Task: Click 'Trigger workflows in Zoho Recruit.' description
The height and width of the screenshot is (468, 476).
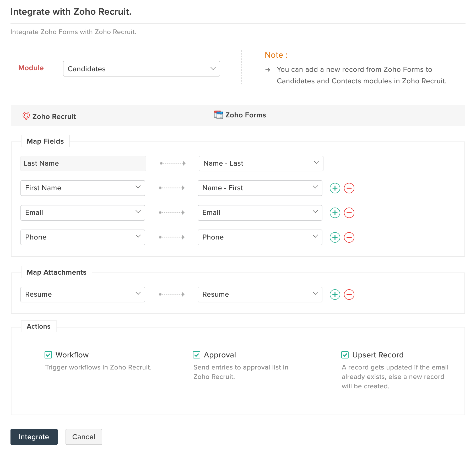Action: (x=98, y=367)
